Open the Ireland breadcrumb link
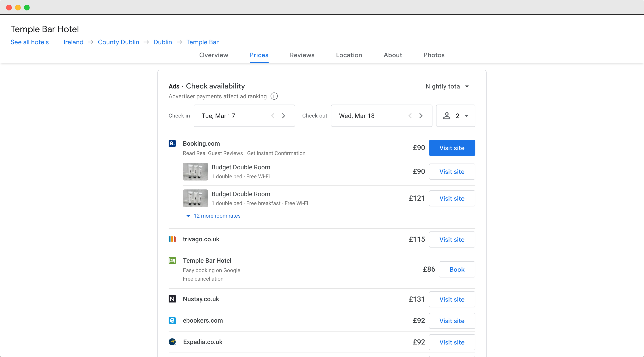 [x=73, y=42]
